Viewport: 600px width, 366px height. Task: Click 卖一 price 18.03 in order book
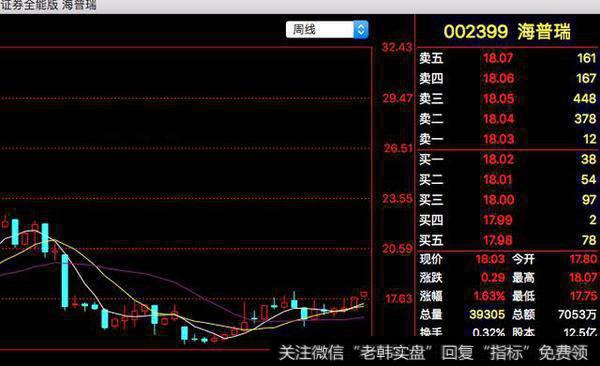pos(497,139)
